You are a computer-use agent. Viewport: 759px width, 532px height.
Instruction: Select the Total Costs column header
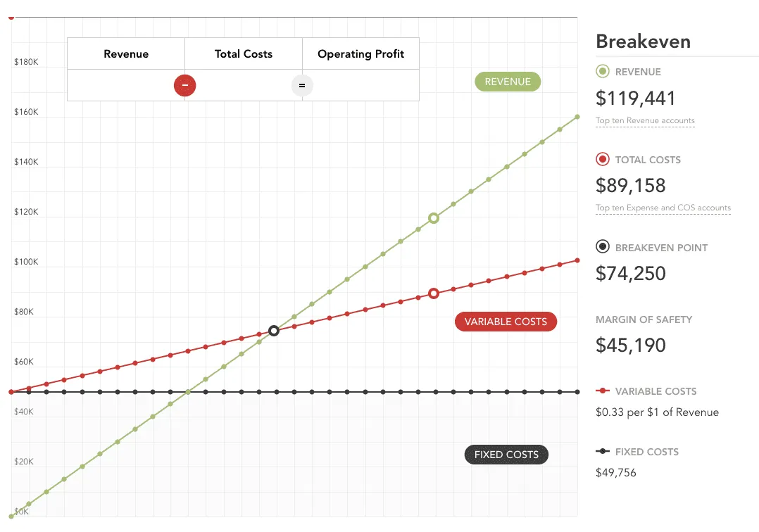pos(243,53)
